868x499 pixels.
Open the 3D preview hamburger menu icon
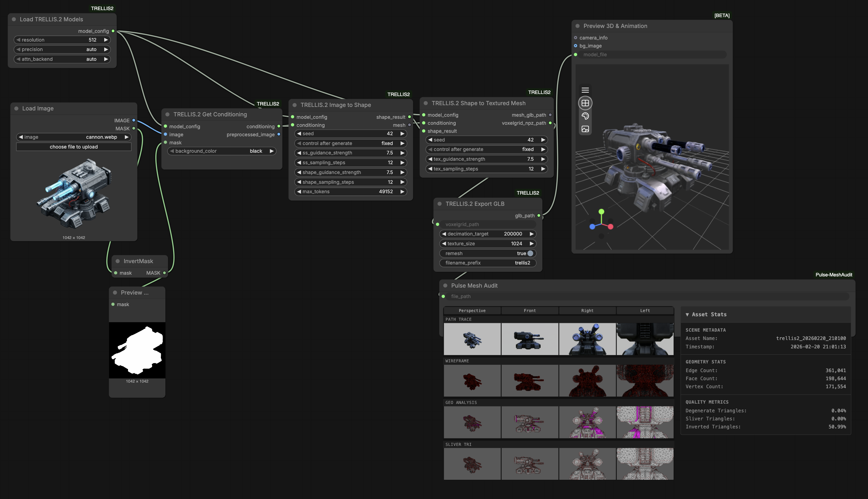pyautogui.click(x=585, y=90)
